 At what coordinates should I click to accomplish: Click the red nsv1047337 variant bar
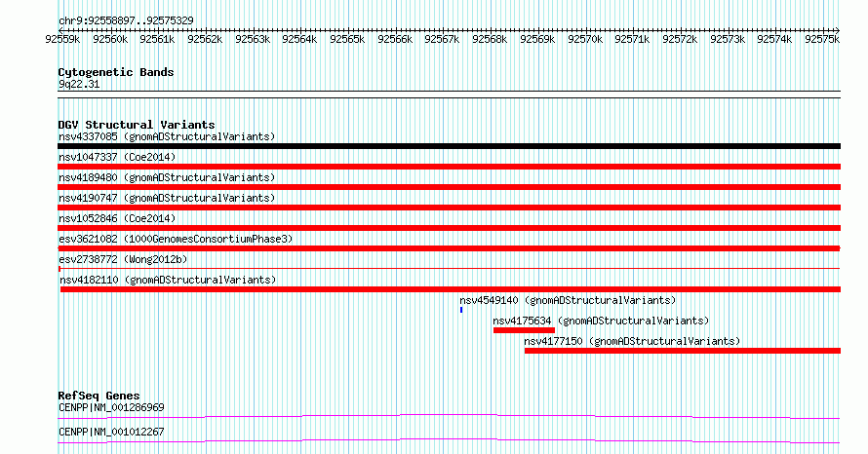pos(449,167)
